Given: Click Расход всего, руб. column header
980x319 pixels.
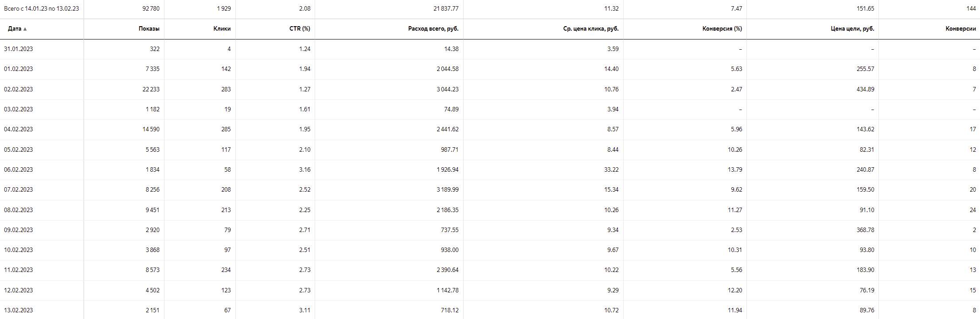Looking at the screenshot, I should 433,29.
